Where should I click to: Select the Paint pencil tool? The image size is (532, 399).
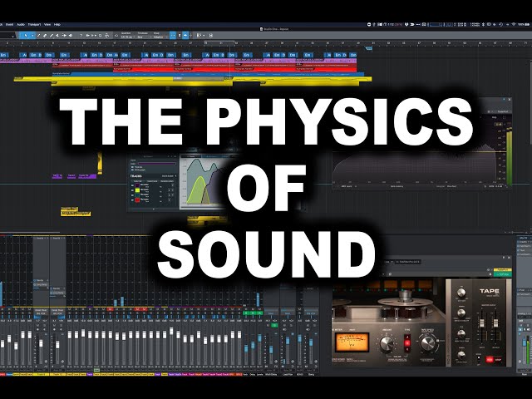pyautogui.click(x=52, y=35)
